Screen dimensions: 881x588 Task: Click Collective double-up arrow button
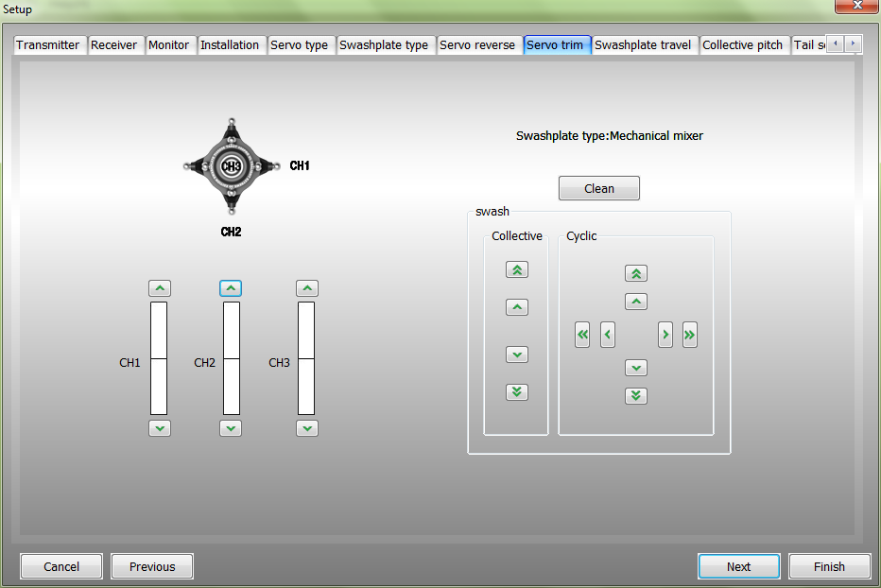516,269
